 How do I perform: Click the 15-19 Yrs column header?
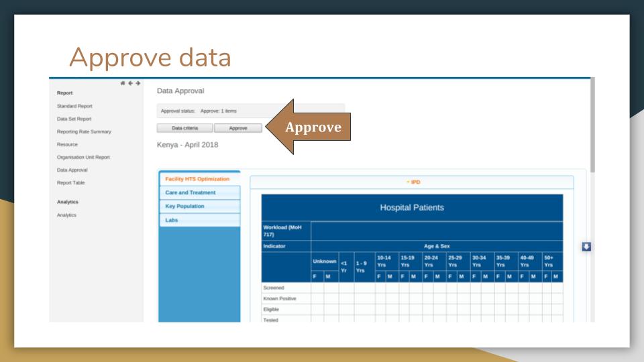coord(411,261)
